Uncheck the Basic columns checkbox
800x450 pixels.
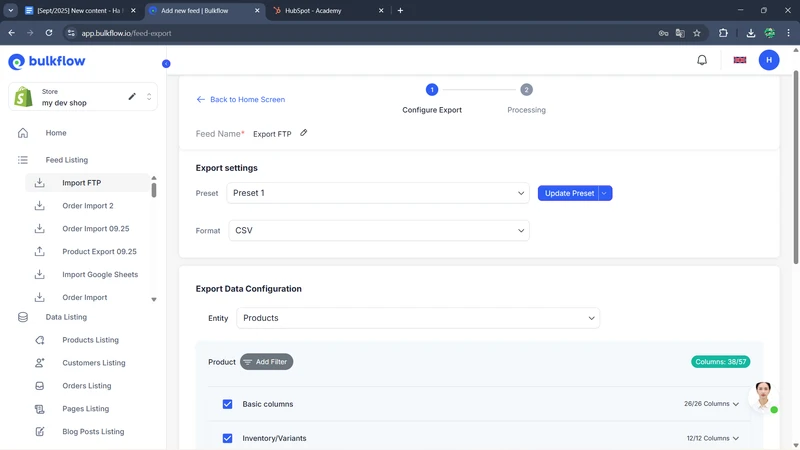point(227,404)
